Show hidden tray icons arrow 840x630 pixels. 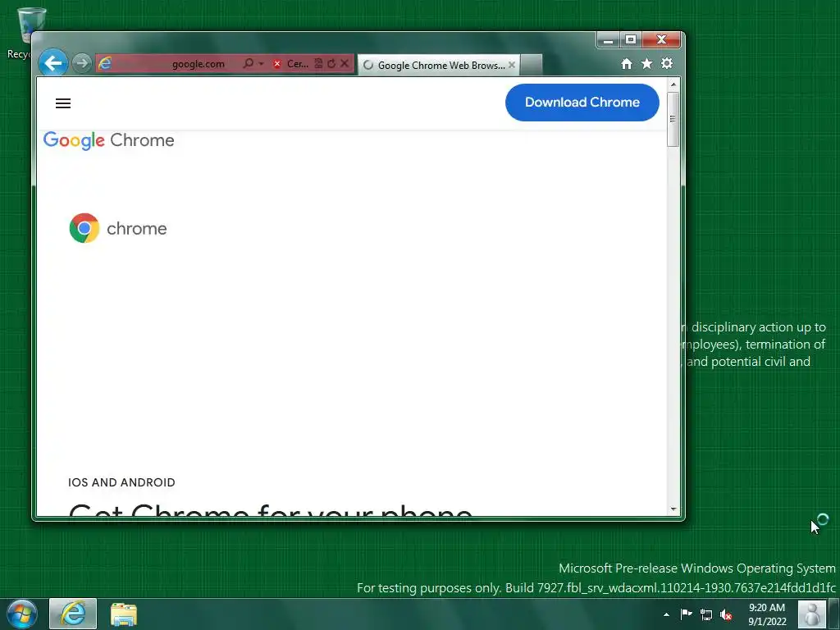(666, 614)
